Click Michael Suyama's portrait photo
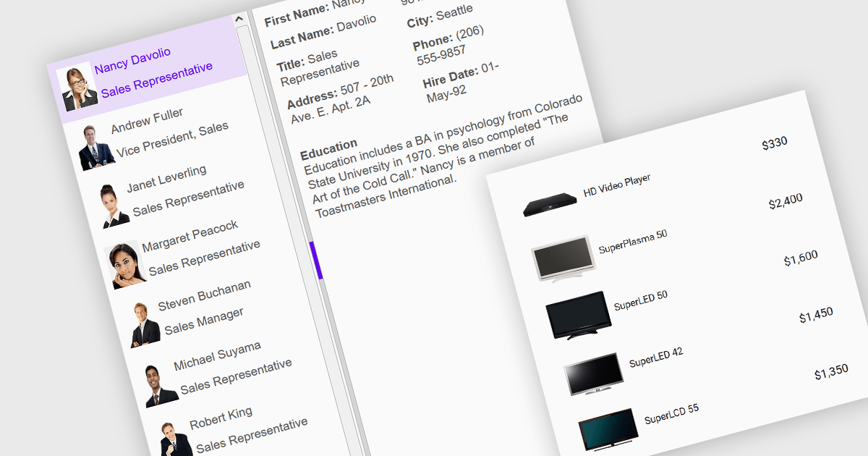 [160, 385]
